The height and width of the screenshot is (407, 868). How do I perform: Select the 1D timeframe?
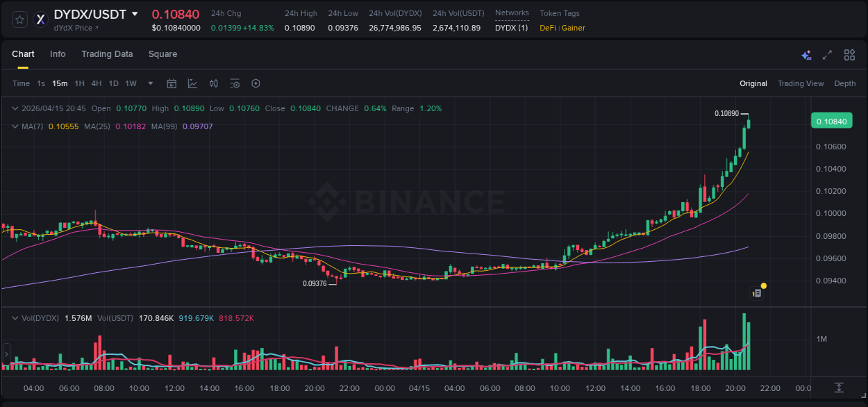[113, 83]
